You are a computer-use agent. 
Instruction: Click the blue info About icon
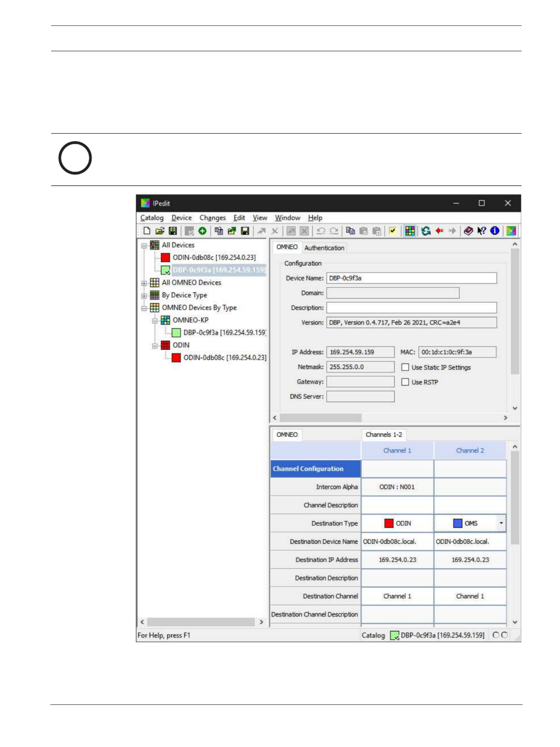pos(495,231)
